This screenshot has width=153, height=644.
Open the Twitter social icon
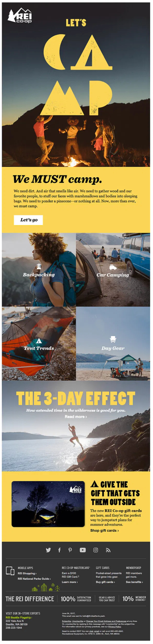48,550
